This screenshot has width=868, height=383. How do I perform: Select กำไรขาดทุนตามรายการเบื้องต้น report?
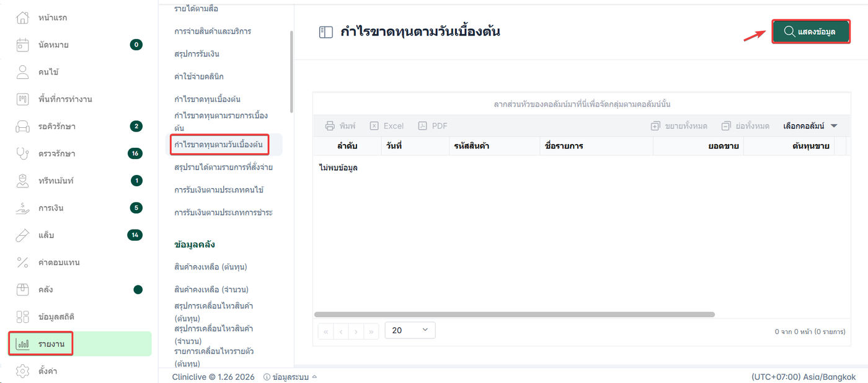click(221, 122)
